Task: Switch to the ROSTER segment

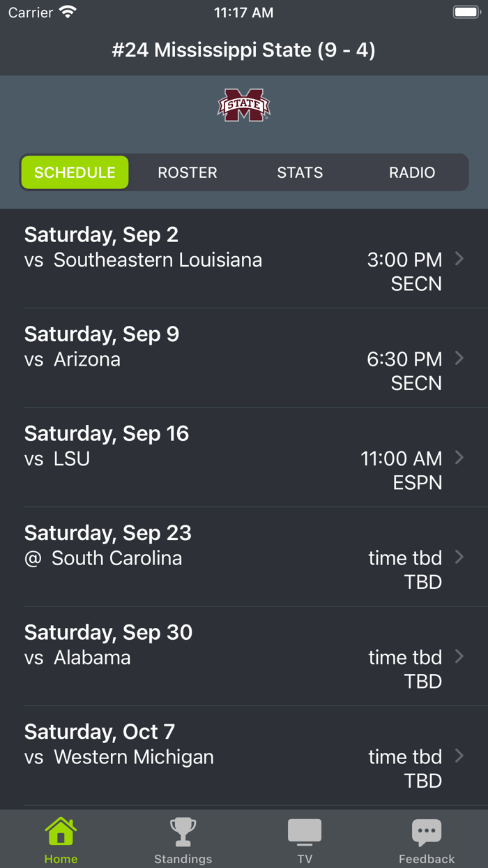Action: pyautogui.click(x=188, y=172)
